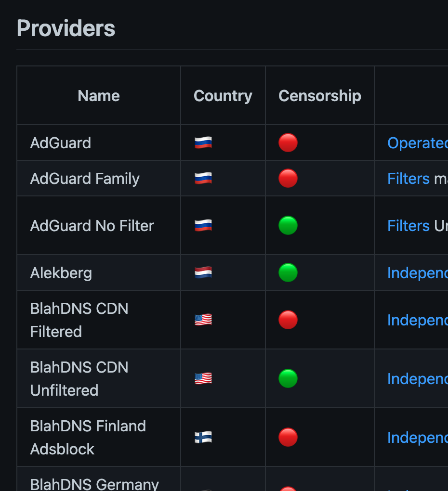
Task: Open the Operated link in the AdGuard row
Action: coord(417,142)
